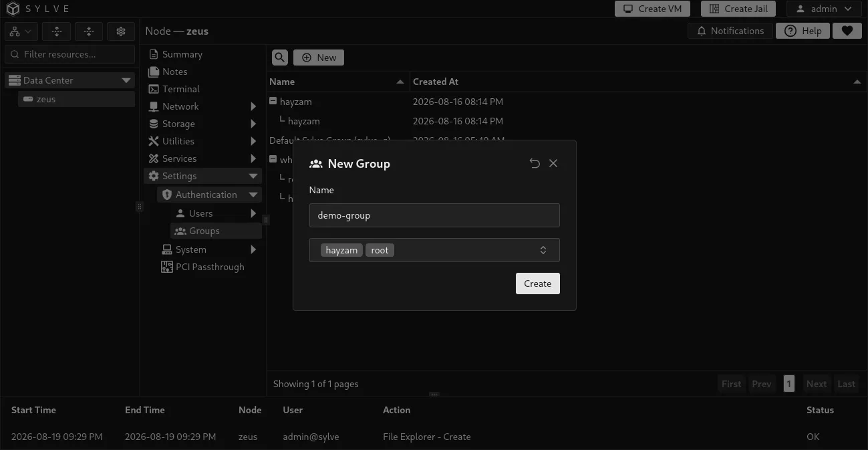Click the Settings gear icon in sidebar
Viewport: 868px width, 450px height.
pyautogui.click(x=154, y=176)
